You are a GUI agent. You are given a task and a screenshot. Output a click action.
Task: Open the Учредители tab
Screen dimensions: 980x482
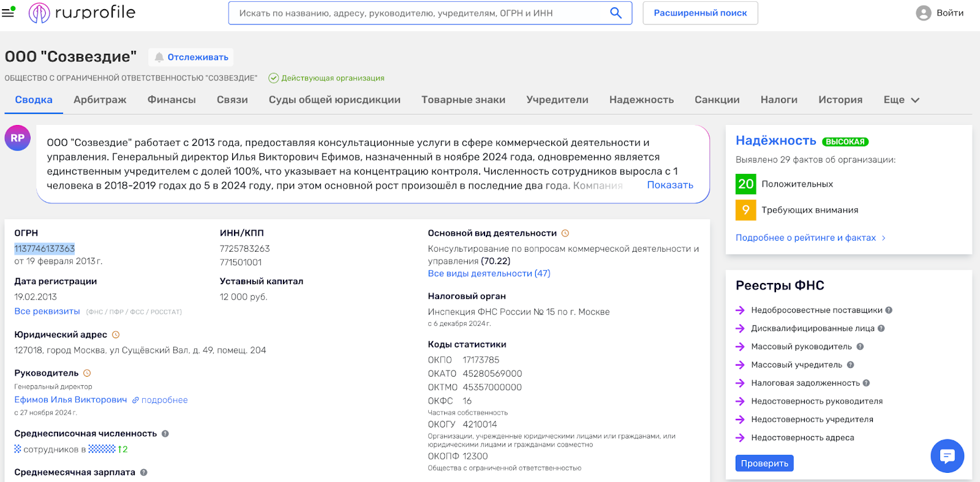point(557,100)
